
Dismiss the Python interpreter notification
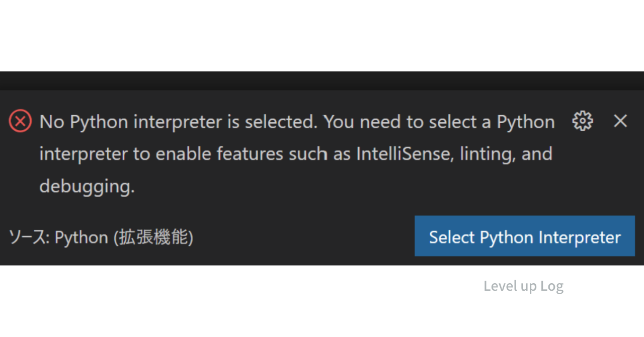pos(620,121)
